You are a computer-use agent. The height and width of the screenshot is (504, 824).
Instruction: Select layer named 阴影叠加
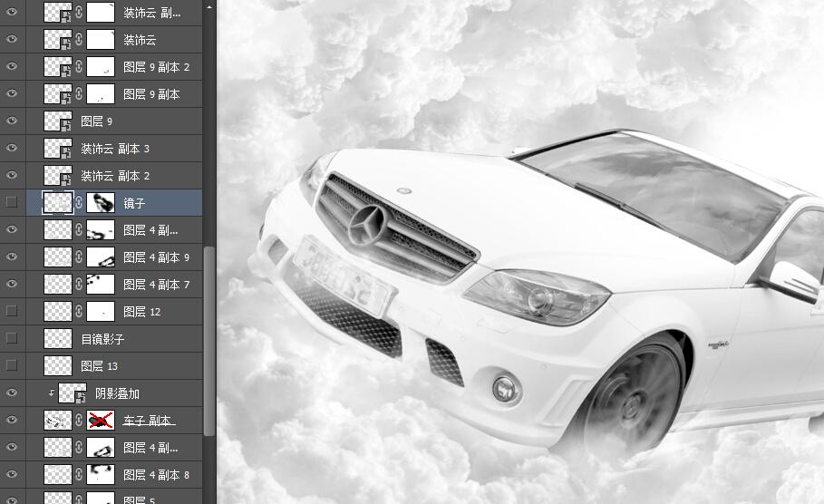(117, 393)
